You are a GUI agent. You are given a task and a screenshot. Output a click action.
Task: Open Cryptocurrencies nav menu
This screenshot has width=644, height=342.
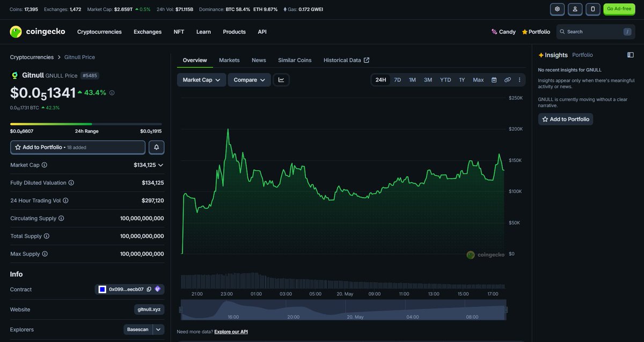pos(99,32)
